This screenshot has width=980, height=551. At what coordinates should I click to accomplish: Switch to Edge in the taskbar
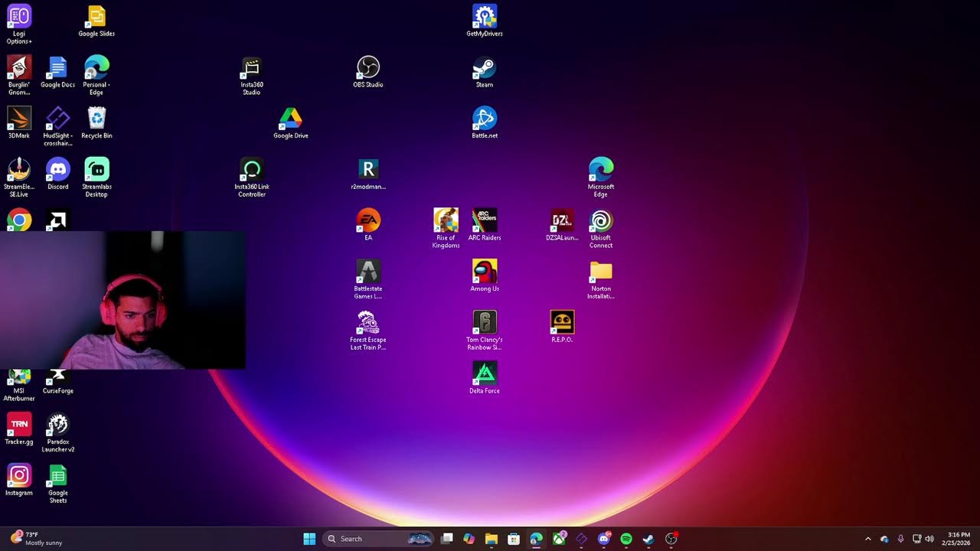[x=537, y=539]
